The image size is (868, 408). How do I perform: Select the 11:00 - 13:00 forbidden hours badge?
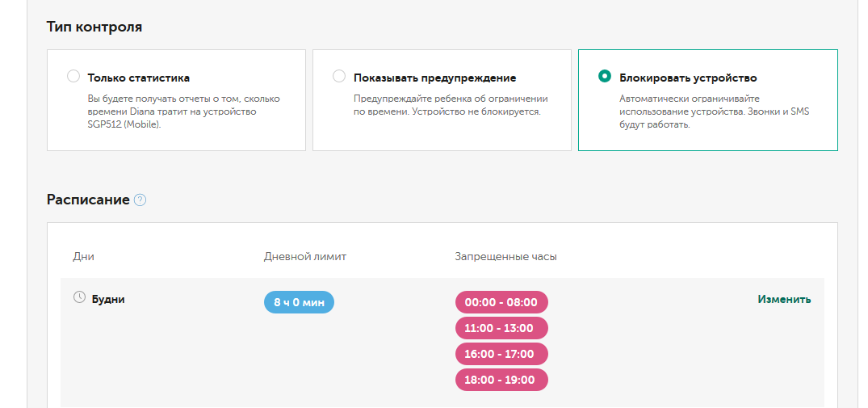501,328
